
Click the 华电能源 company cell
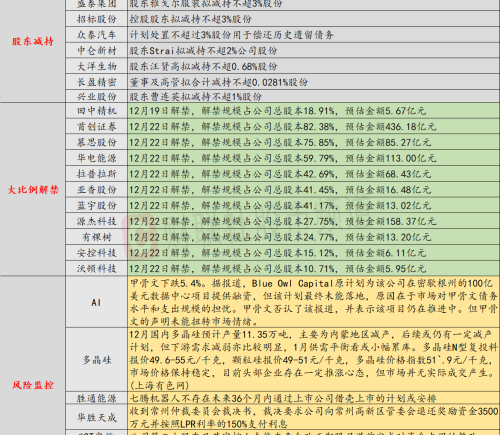[97, 158]
